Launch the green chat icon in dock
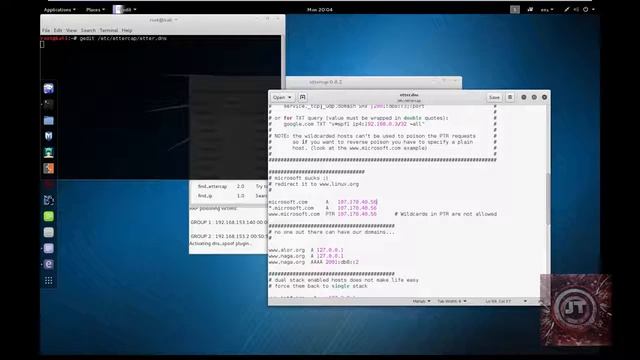This screenshot has width=640, height=360. [49, 216]
